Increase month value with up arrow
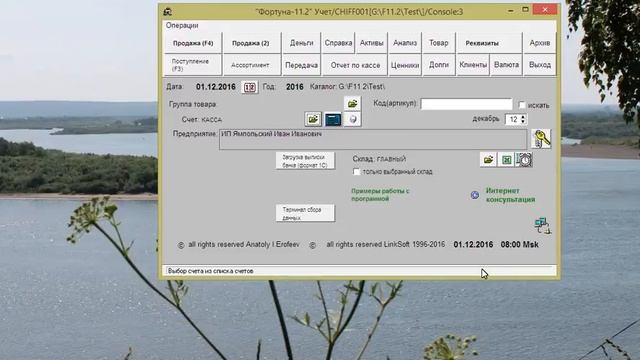Screen dimensions: 640x360 (523, 117)
